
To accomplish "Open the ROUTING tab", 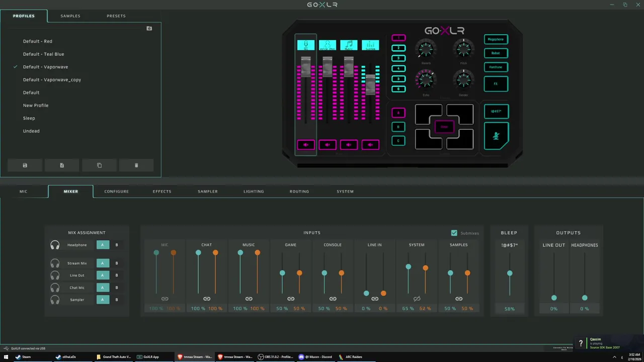I will [x=299, y=191].
